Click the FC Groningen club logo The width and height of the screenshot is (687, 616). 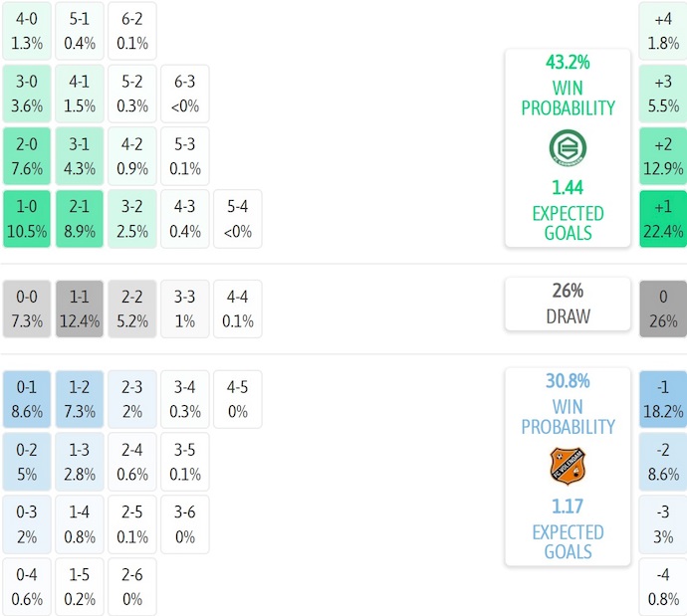568,148
